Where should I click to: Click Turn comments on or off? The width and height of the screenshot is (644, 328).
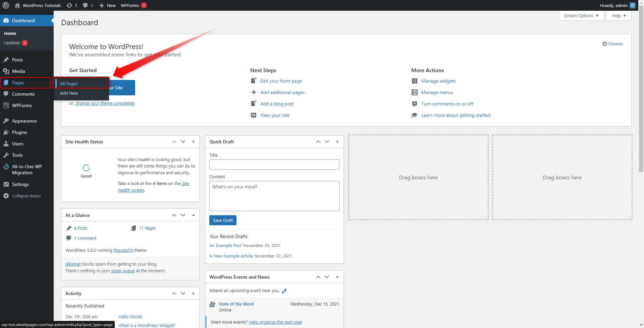tap(447, 104)
